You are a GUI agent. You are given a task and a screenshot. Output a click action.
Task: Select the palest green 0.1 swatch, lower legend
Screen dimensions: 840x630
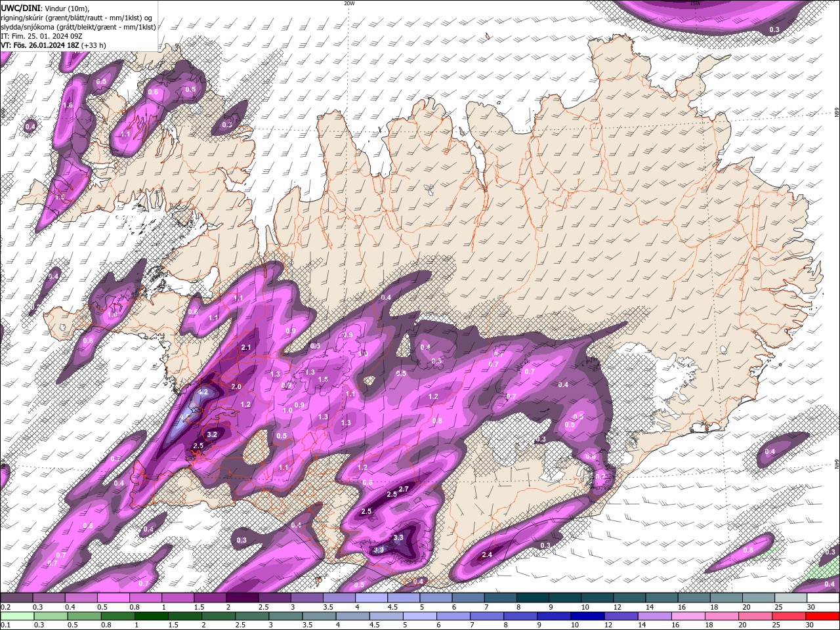17,616
